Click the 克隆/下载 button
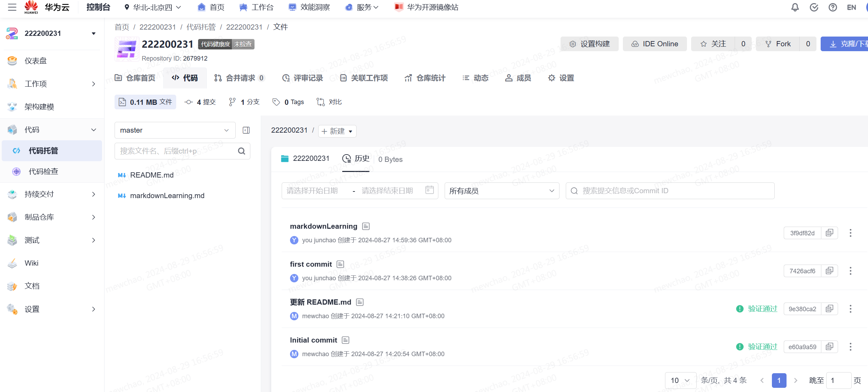This screenshot has width=868, height=392. click(844, 44)
